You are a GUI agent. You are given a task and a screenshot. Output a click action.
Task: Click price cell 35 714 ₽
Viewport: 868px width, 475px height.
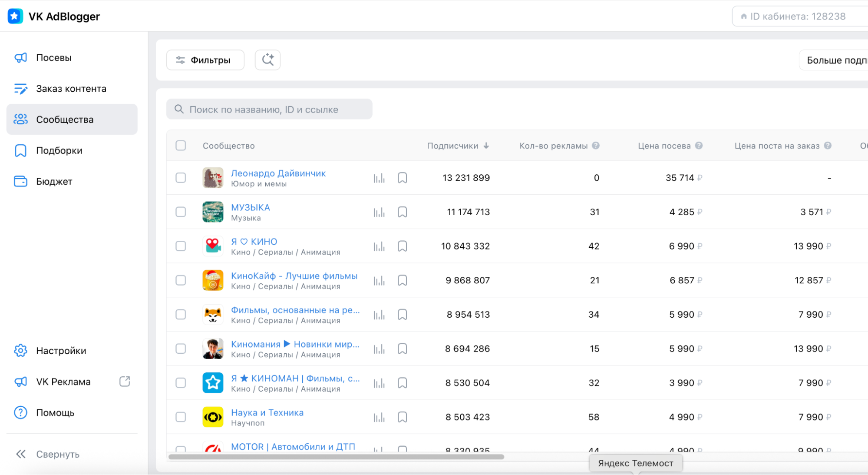684,178
